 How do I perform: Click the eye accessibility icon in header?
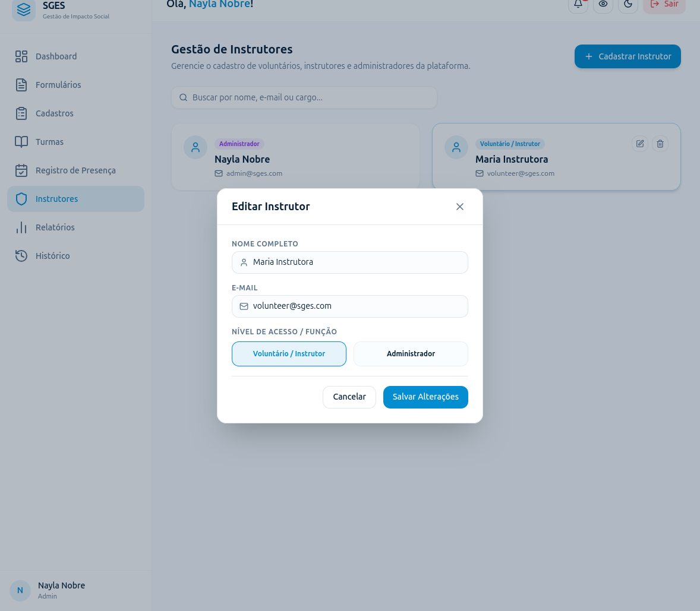pos(603,5)
